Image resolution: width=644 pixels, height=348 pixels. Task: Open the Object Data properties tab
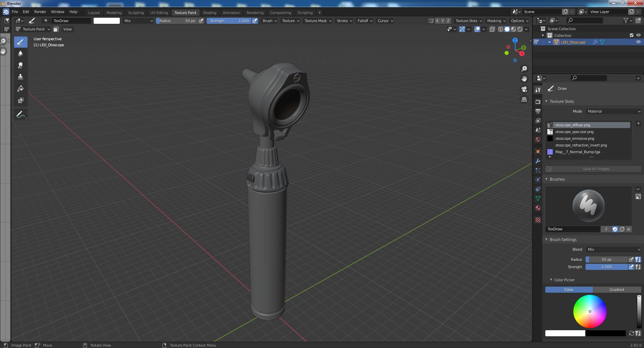(x=538, y=198)
